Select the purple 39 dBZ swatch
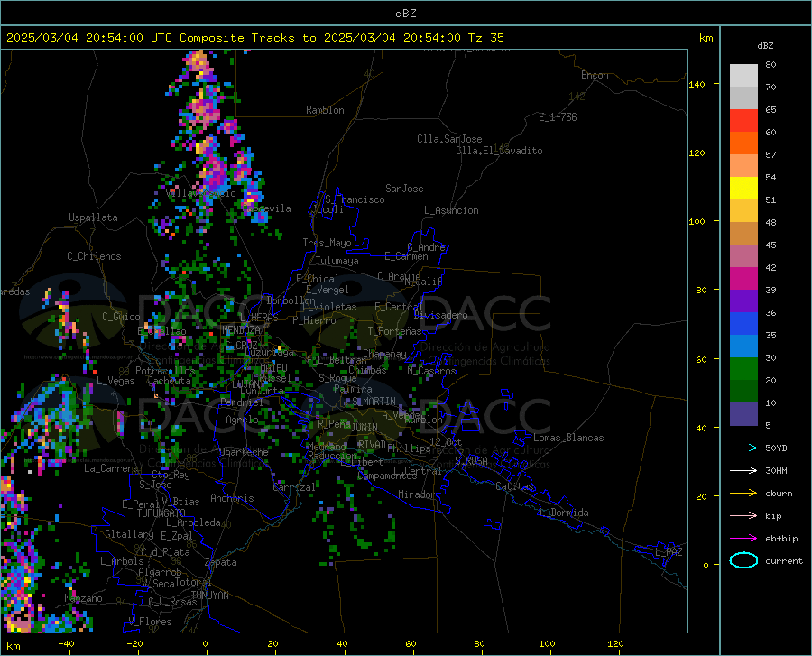The height and width of the screenshot is (656, 812). (x=743, y=301)
